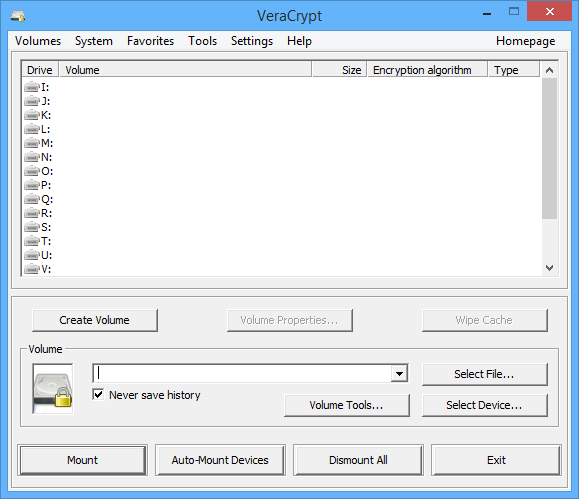Viewport: 579px width, 499px height.
Task: Mount the selected volume
Action: point(83,460)
